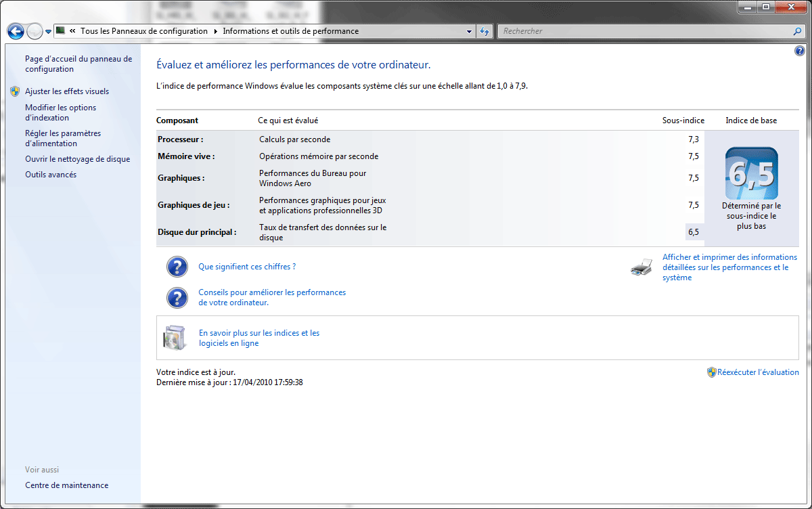Open Centre de maintenance link
Image resolution: width=812 pixels, height=509 pixels.
tap(66, 485)
